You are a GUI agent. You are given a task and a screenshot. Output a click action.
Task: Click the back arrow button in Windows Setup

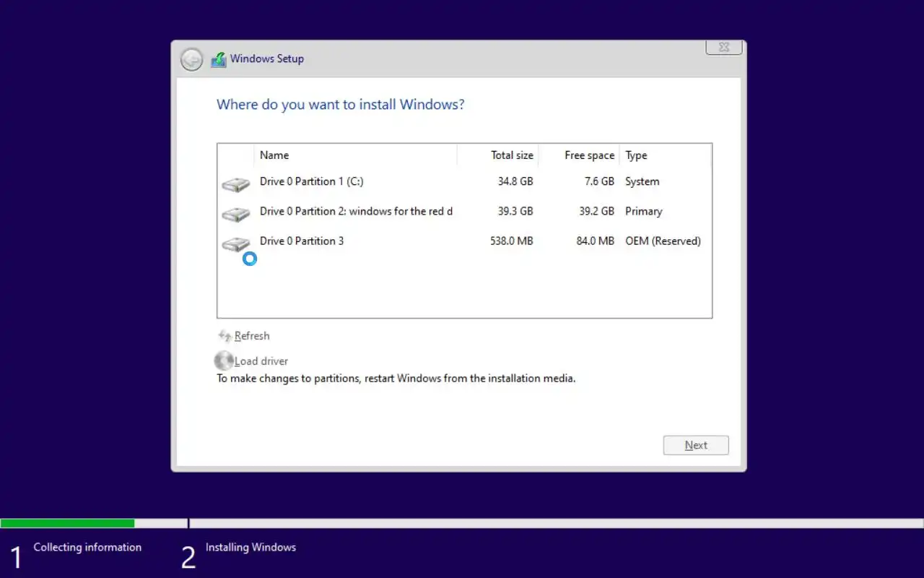click(191, 59)
